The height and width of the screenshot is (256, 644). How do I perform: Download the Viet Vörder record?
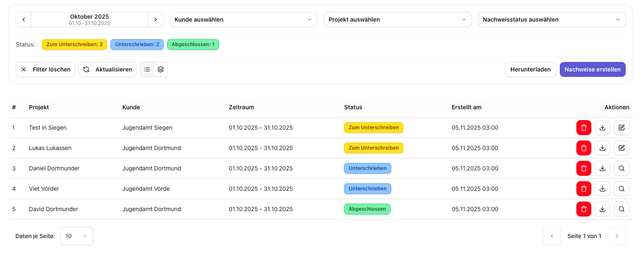point(603,189)
